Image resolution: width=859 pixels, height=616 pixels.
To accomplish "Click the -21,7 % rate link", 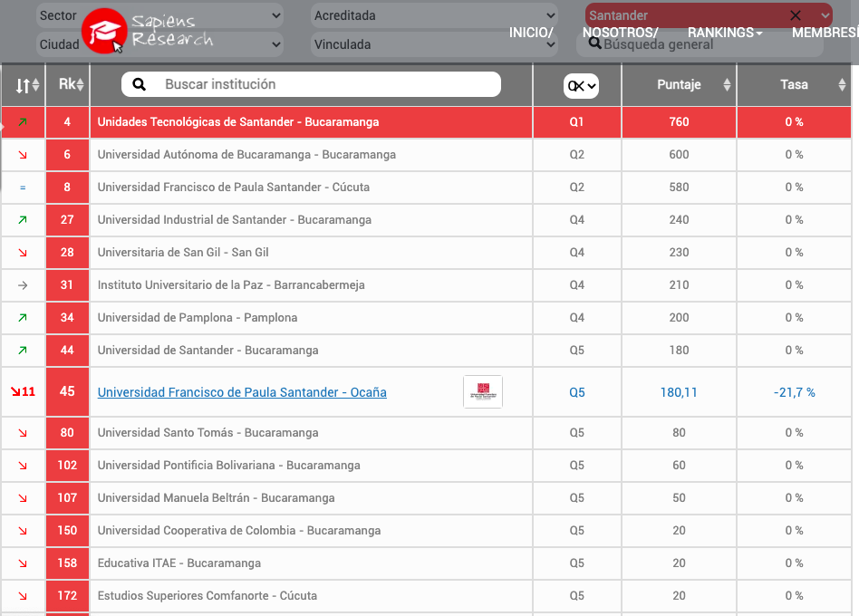I will pos(795,392).
